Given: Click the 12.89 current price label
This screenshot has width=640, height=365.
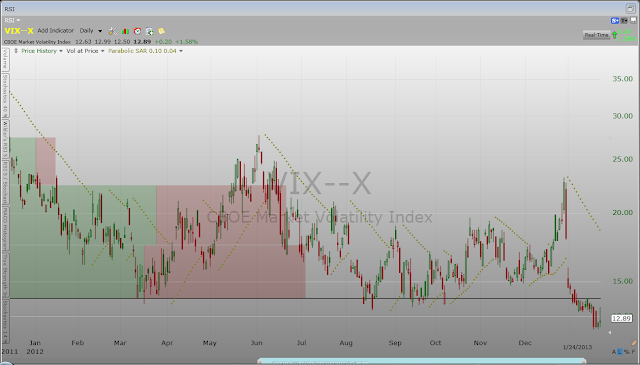Looking at the screenshot, I should click(622, 318).
